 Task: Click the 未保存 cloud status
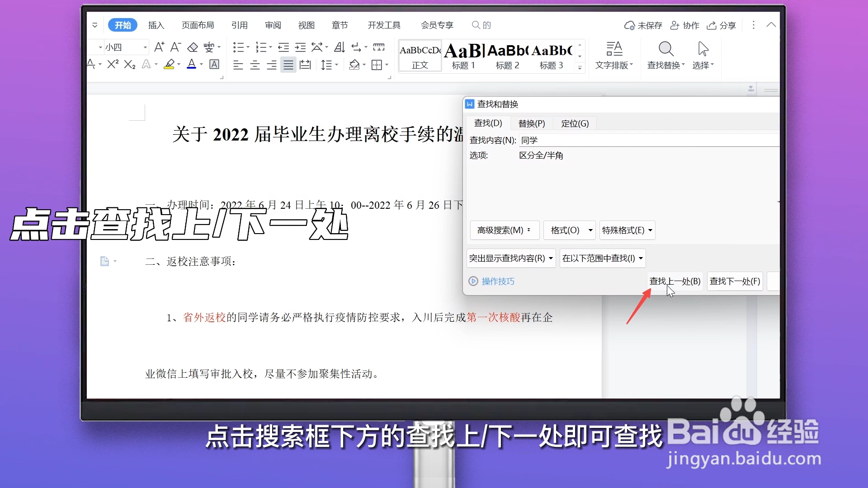(x=643, y=25)
